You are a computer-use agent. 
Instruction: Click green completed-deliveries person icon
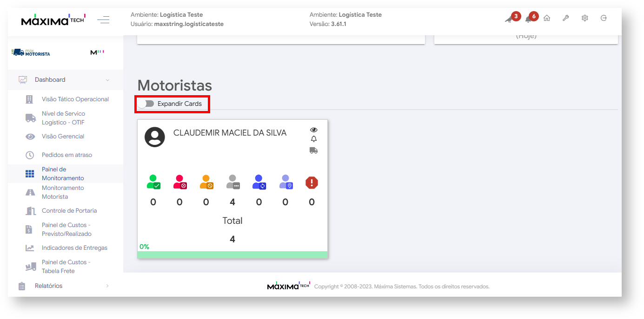[x=153, y=182]
